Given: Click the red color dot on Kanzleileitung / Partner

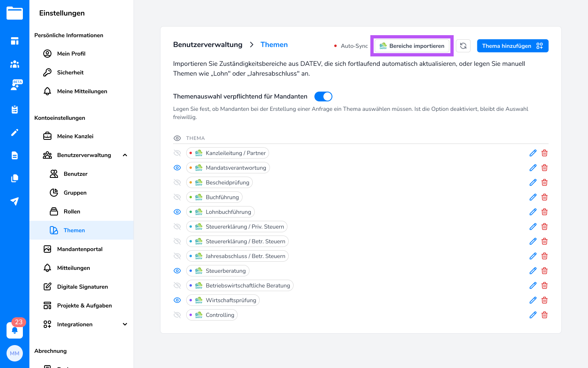Looking at the screenshot, I should [x=191, y=153].
